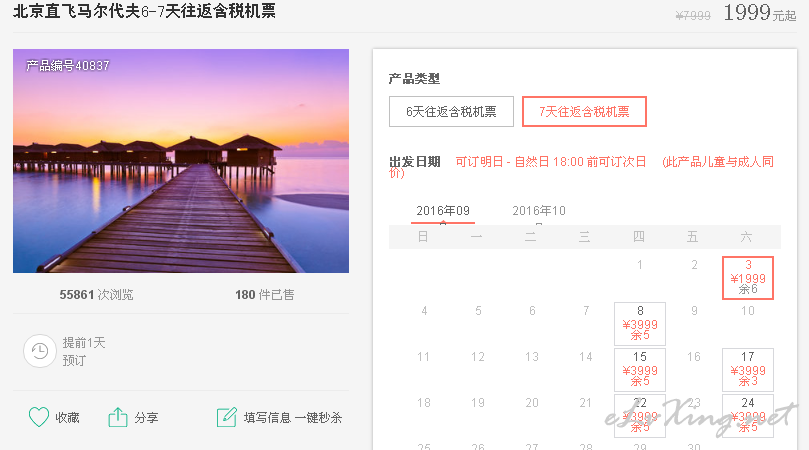Click 可订明日 booking notice text
Viewport: 809px width, 450px height.
(551, 162)
